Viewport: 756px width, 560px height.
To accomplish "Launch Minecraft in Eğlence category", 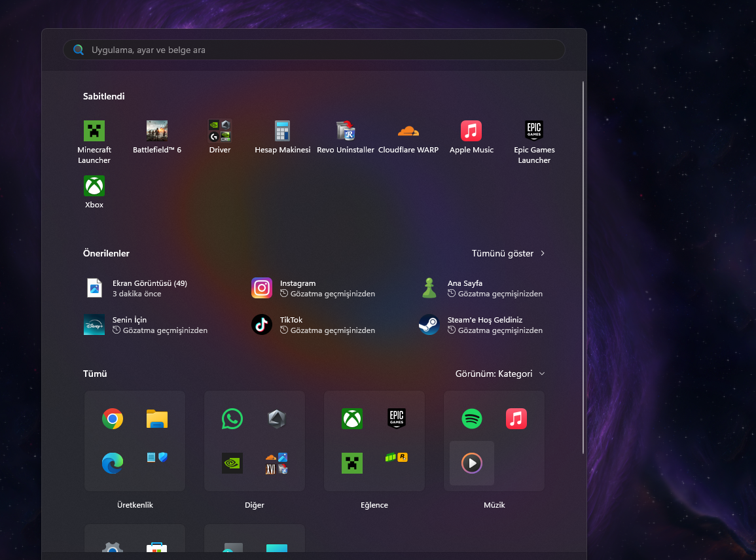I will [352, 463].
